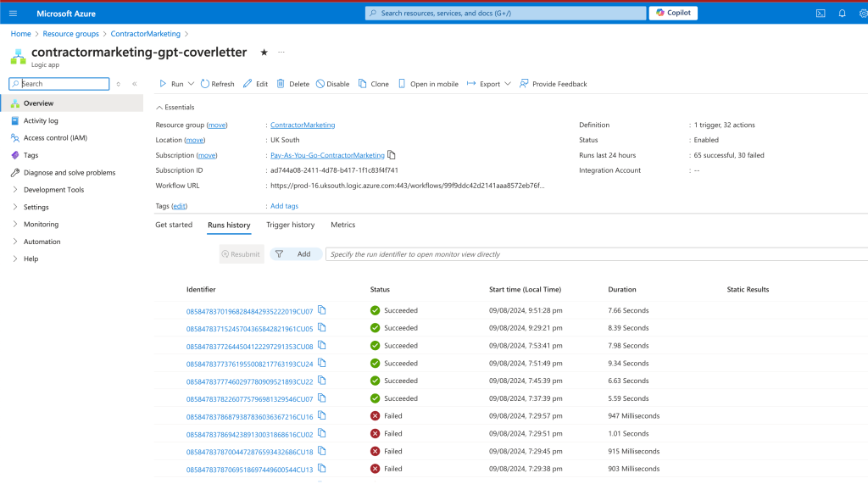Click Add tags link
Viewport: 868px width, 484px height.
click(x=284, y=206)
